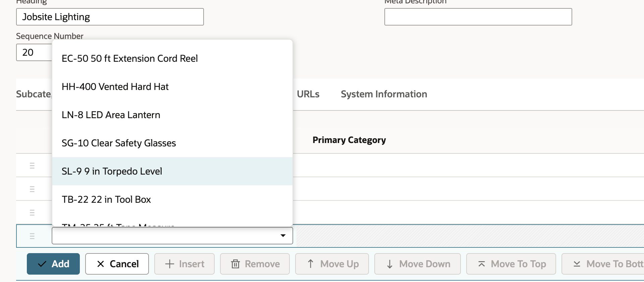Open the item dropdown arrow in the new row
This screenshot has height=282, width=644.
pos(283,236)
